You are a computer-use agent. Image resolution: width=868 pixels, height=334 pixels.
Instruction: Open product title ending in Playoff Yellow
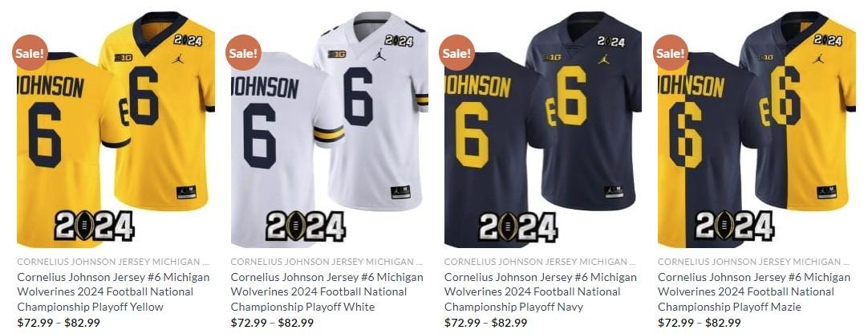pyautogui.click(x=113, y=292)
